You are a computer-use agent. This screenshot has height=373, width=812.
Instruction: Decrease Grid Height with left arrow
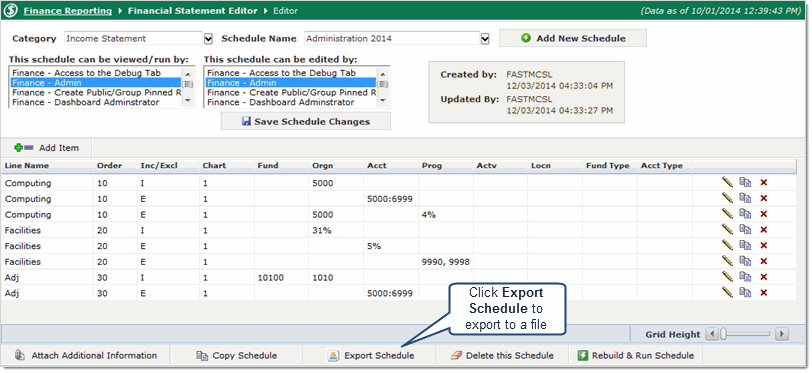tap(712, 335)
